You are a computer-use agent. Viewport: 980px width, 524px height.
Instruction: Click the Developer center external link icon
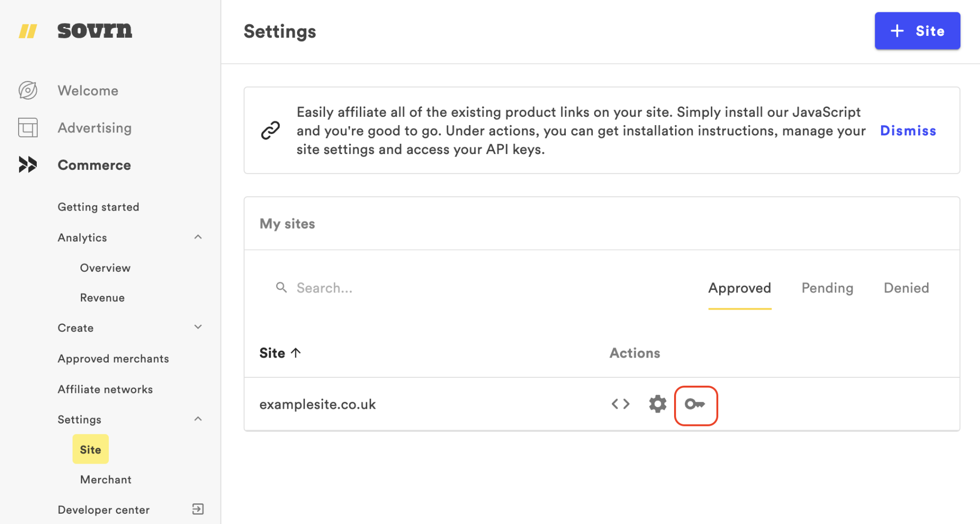tap(198, 509)
